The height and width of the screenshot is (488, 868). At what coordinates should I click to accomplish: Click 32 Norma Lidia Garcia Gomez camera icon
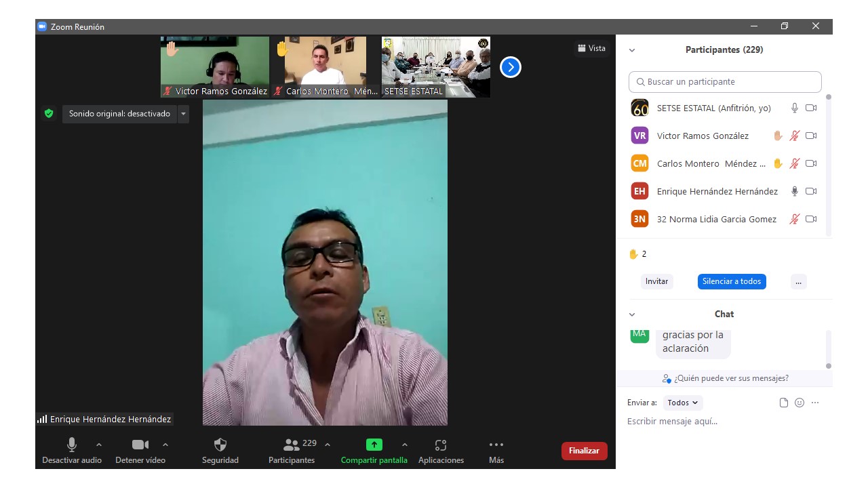[x=811, y=219]
